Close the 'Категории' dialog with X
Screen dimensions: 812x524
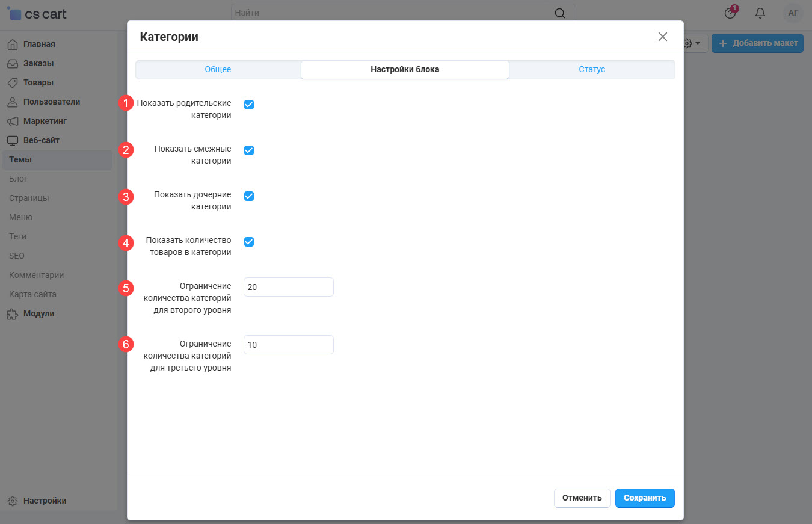662,37
